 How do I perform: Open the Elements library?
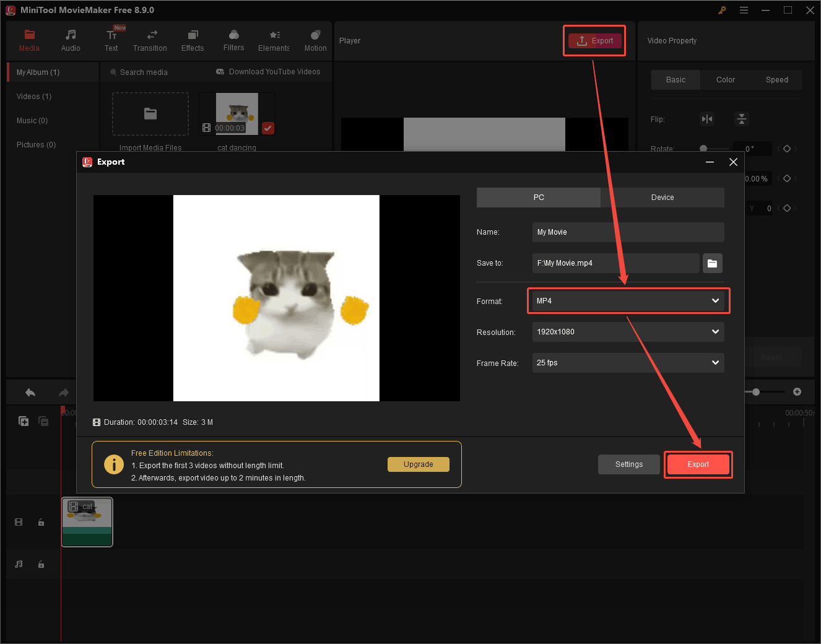pos(274,41)
